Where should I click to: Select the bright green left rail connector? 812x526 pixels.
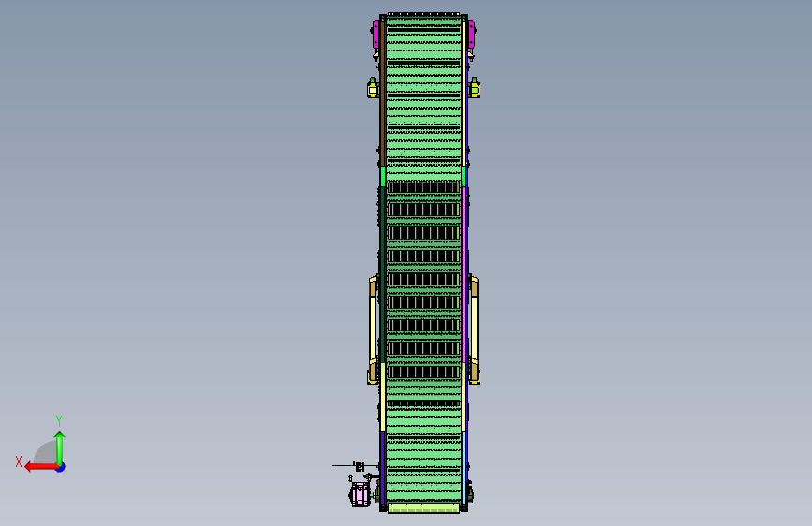383,177
